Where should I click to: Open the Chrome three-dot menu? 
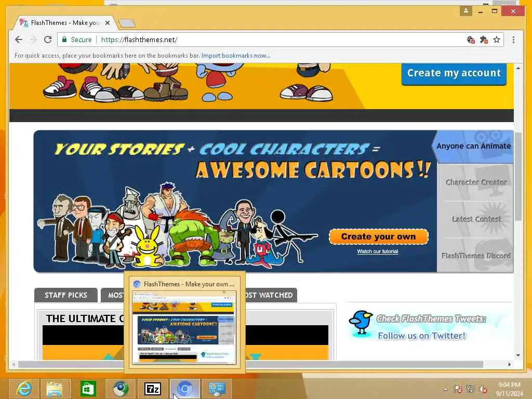513,39
